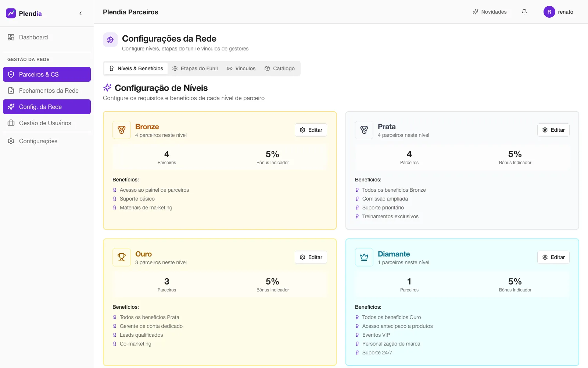Open Dashboard from the sidebar
The width and height of the screenshot is (588, 368).
pos(47,37)
